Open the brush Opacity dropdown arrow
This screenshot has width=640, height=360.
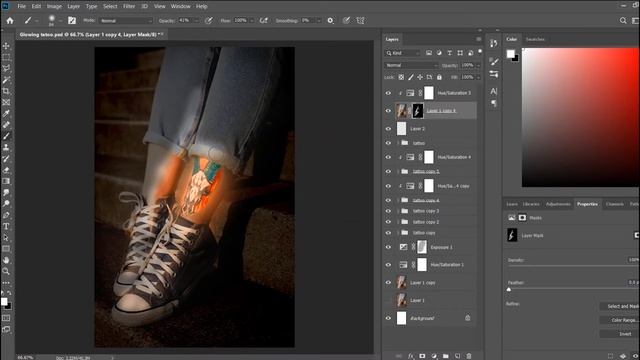pyautogui.click(x=196, y=20)
